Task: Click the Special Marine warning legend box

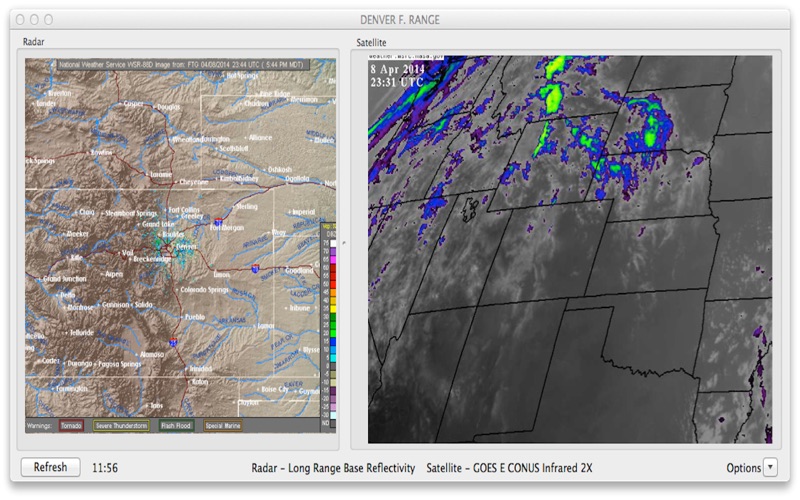Action: tap(222, 426)
